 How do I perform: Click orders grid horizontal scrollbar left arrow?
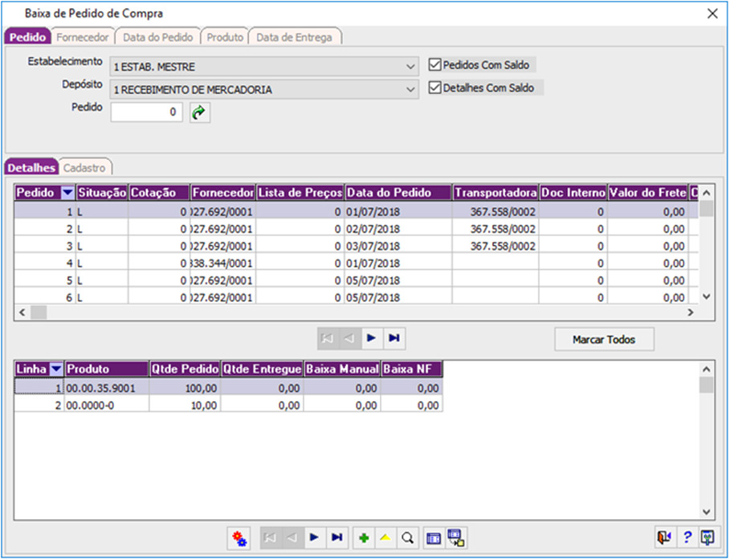click(22, 313)
